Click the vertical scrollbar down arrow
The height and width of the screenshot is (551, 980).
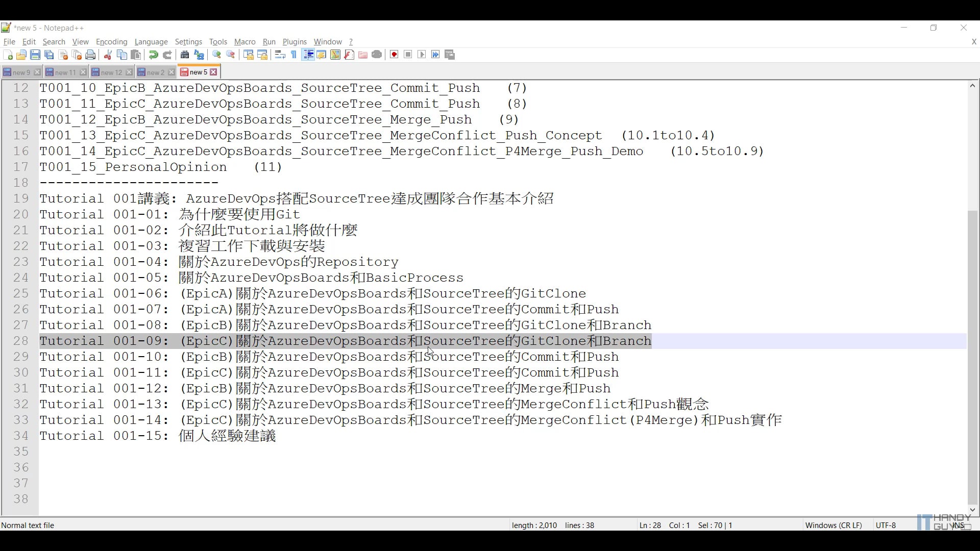[x=972, y=510]
